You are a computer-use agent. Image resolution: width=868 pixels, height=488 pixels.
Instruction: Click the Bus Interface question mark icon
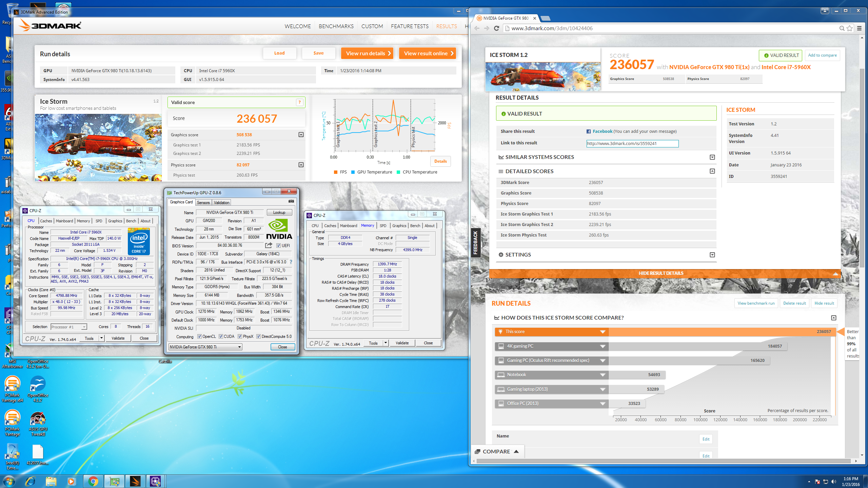[291, 262]
